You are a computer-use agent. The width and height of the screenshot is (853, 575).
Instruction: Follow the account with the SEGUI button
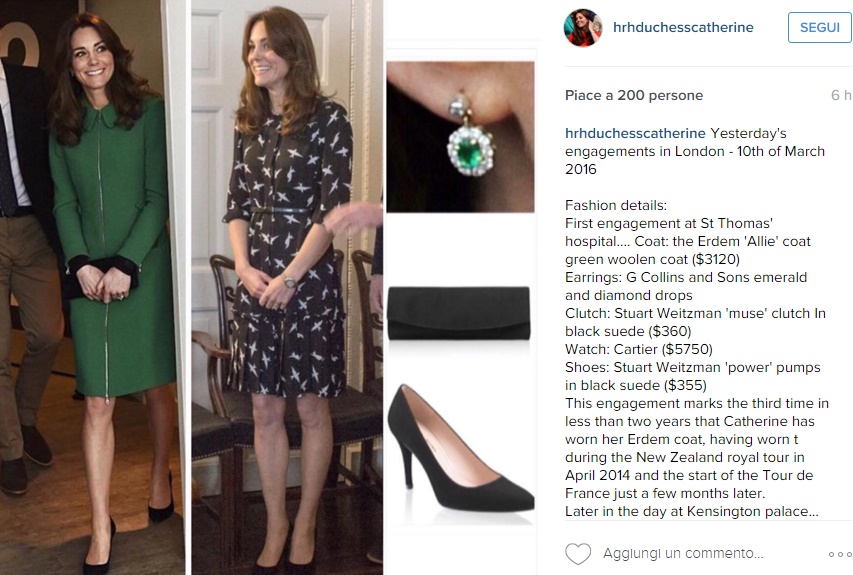point(819,27)
